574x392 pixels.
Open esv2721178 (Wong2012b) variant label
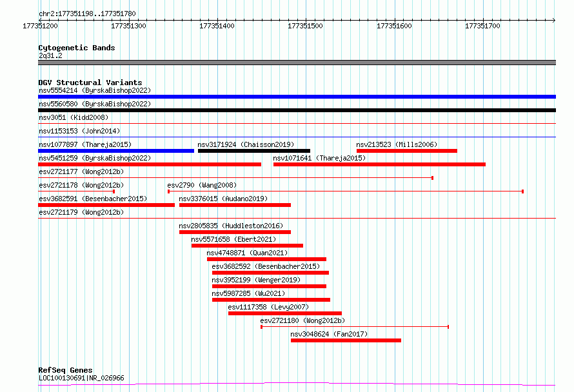tap(81, 185)
